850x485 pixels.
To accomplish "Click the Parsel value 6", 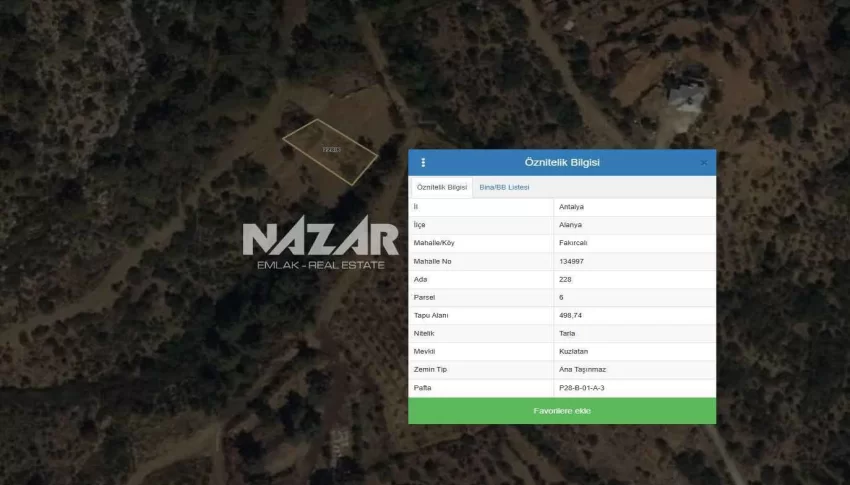I will pyautogui.click(x=562, y=297).
